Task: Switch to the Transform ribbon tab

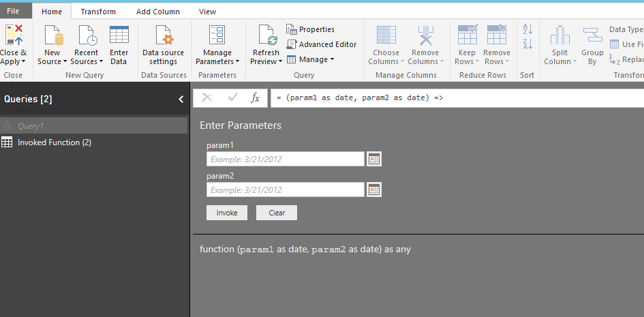Action: coord(98,12)
